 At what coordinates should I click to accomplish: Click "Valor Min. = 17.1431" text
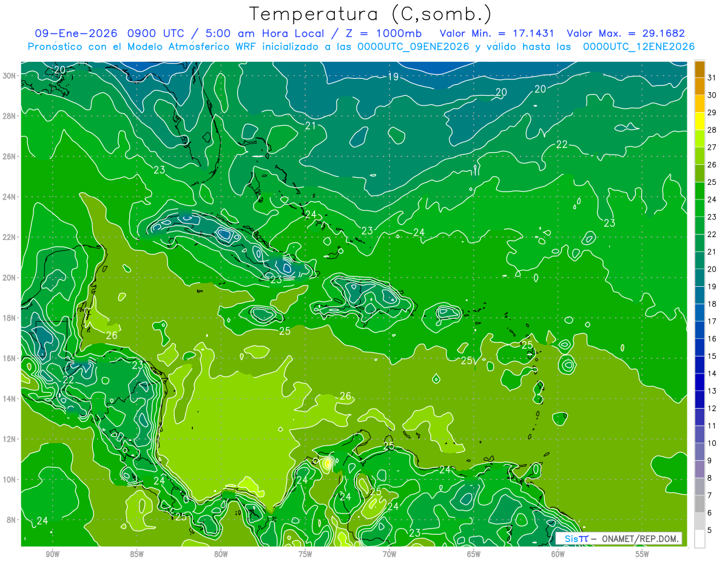(x=497, y=33)
